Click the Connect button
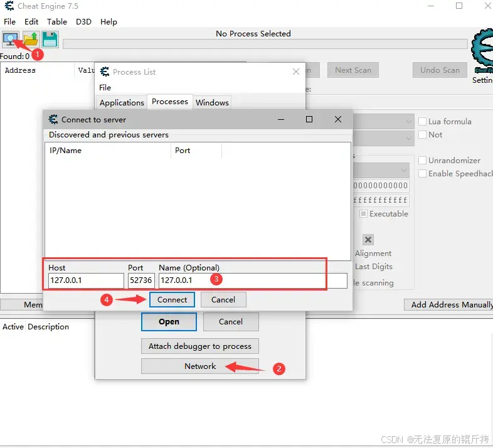 point(172,299)
